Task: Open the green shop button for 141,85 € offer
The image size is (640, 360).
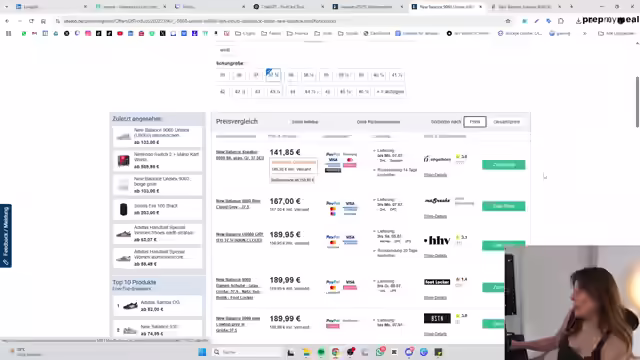Action: 504,164
